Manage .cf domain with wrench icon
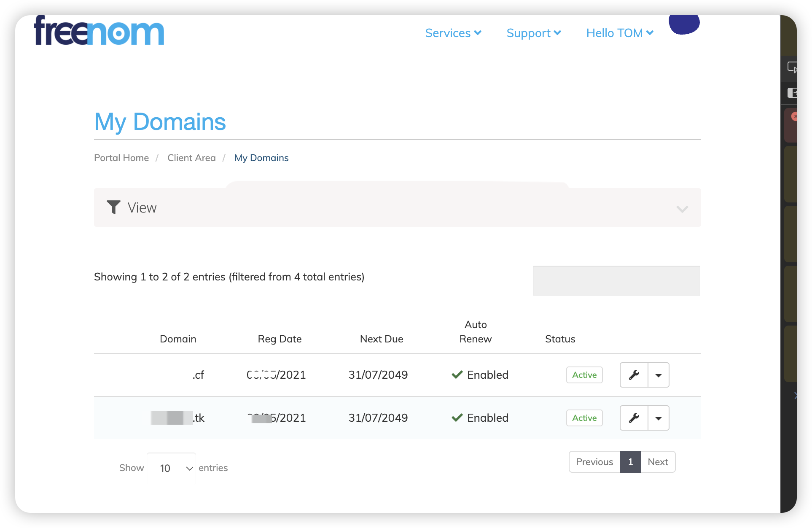Screen dimensions: 812x528 click(x=634, y=375)
